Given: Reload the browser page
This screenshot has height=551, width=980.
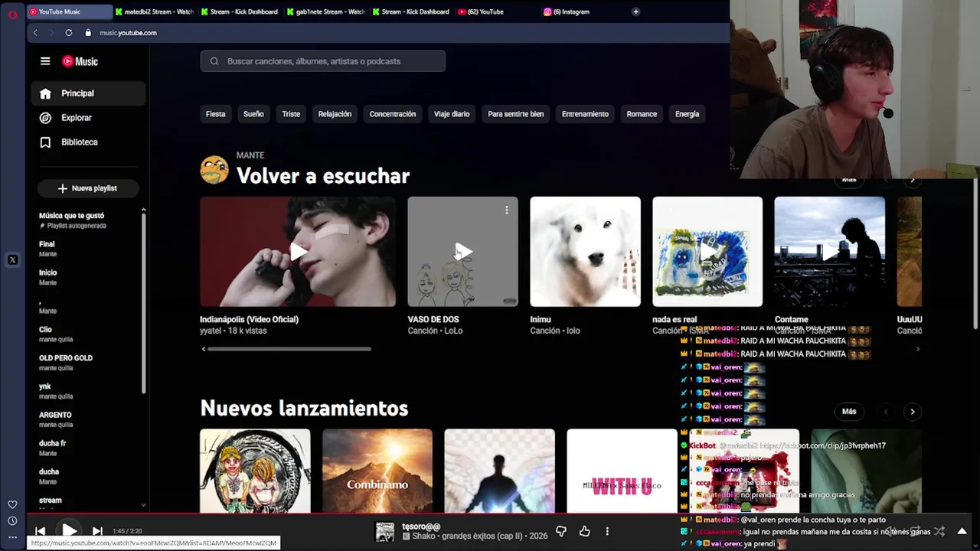Looking at the screenshot, I should (x=69, y=33).
